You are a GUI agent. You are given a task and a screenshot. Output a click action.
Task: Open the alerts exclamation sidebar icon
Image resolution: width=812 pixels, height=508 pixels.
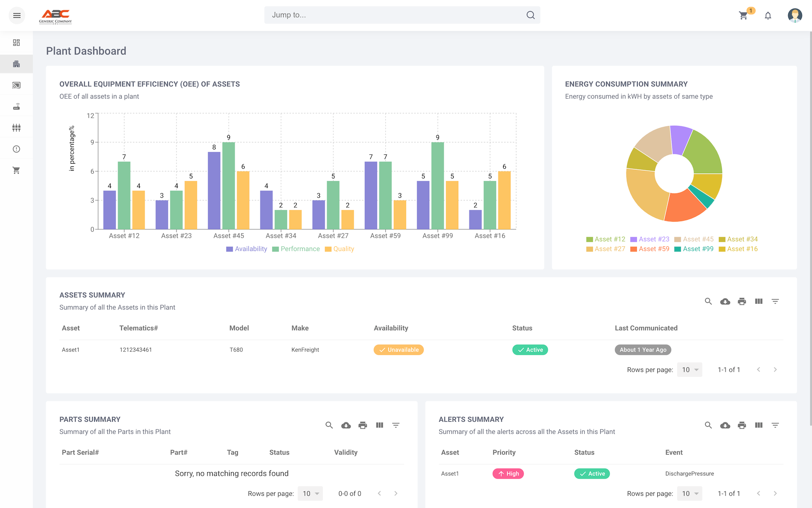click(16, 149)
